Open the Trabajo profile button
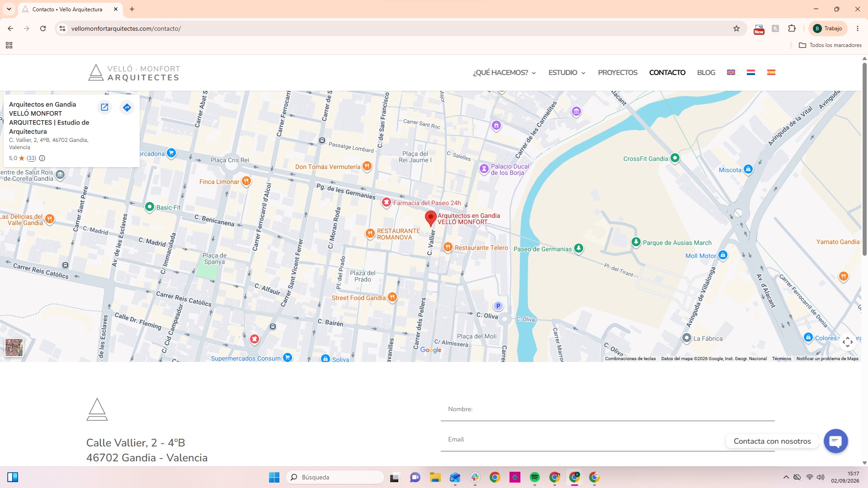Viewport: 868px width, 488px height. click(828, 28)
